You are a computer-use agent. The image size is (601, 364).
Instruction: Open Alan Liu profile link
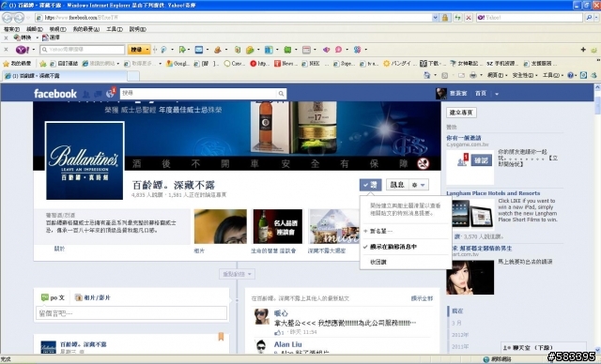287,344
